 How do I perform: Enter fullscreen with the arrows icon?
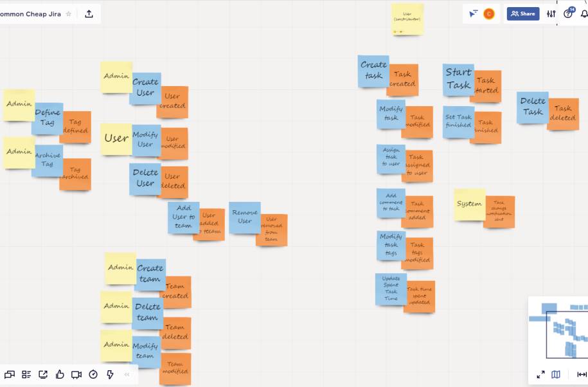pyautogui.click(x=540, y=374)
